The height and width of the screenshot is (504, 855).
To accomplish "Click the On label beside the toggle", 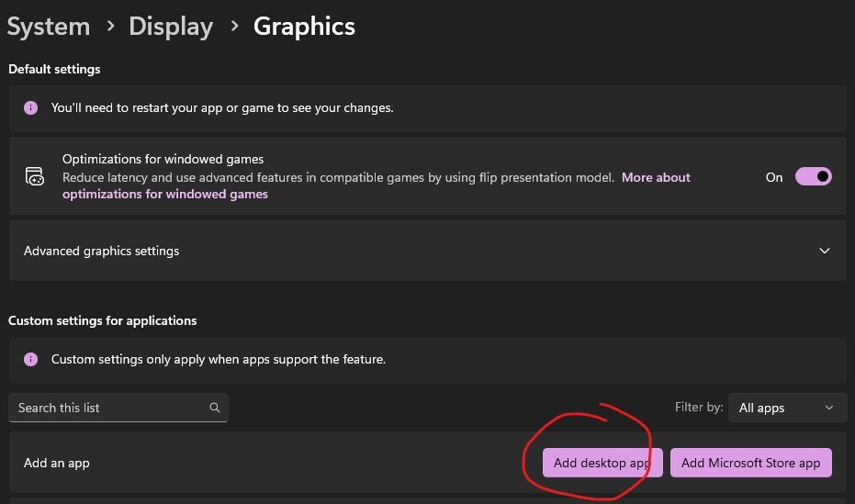I will pos(774,177).
